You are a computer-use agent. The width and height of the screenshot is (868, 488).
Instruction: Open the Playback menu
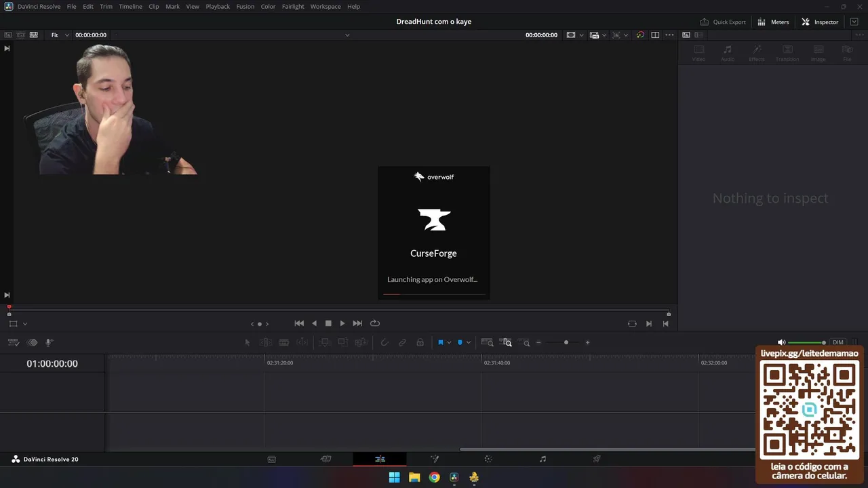218,6
